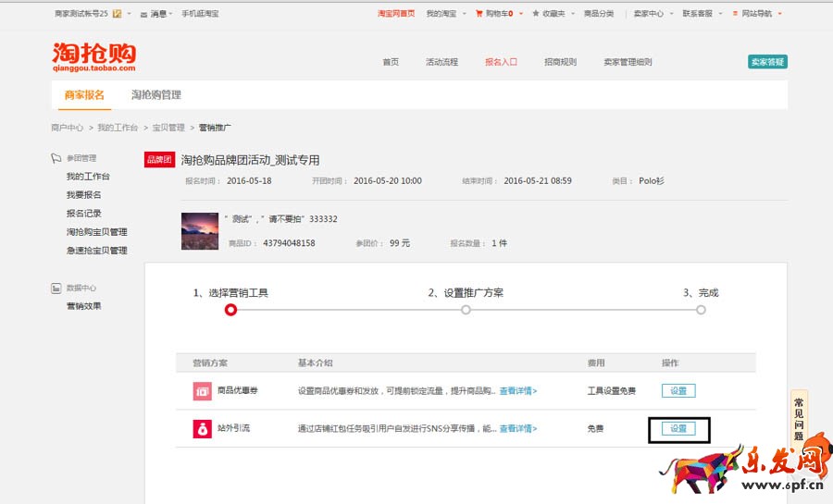Open the 报名入口 navigation item
The height and width of the screenshot is (504, 833).
pos(501,62)
